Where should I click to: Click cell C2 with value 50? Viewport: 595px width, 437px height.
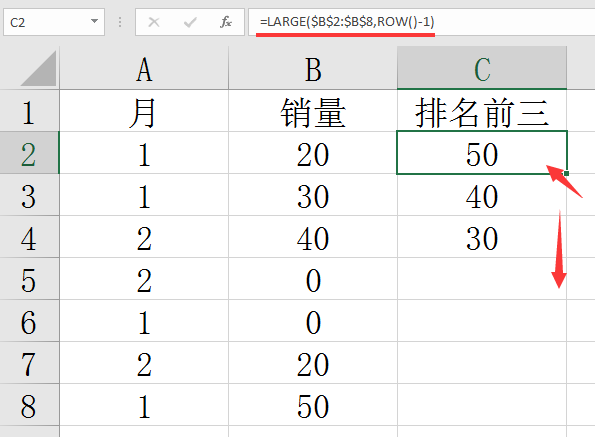pos(482,153)
